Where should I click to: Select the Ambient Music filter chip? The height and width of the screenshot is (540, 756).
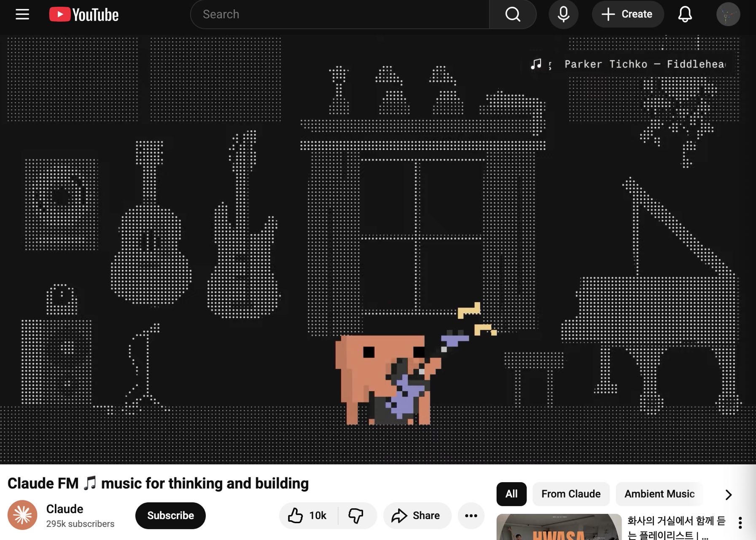659,494
